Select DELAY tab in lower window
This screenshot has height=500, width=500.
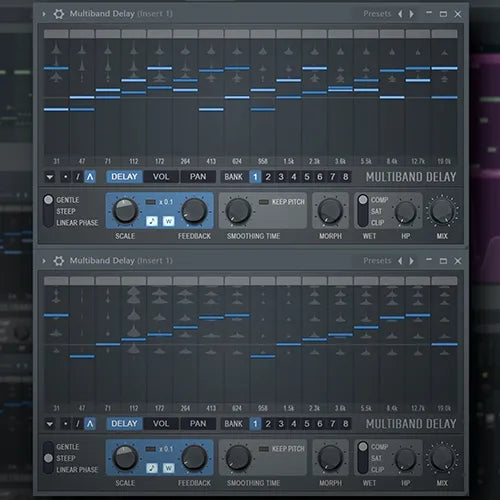click(x=124, y=424)
